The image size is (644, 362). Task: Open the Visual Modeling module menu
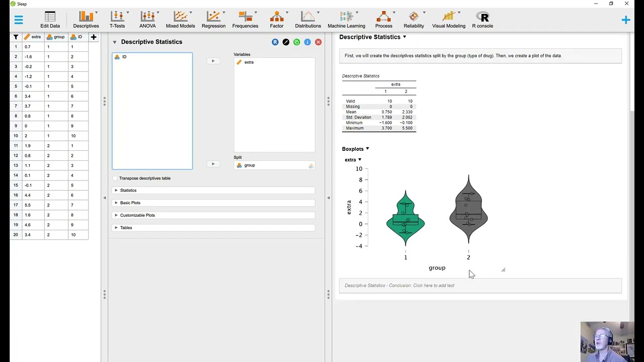[448, 20]
